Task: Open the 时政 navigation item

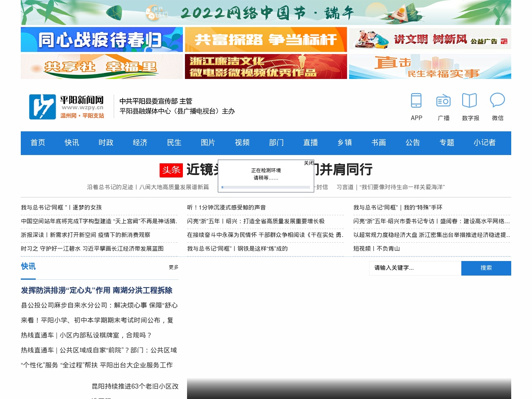Action: 106,143
